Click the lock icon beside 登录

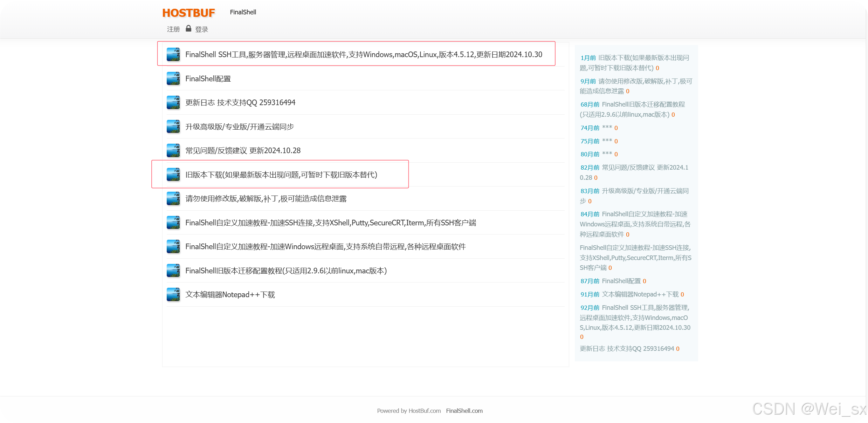coord(188,28)
